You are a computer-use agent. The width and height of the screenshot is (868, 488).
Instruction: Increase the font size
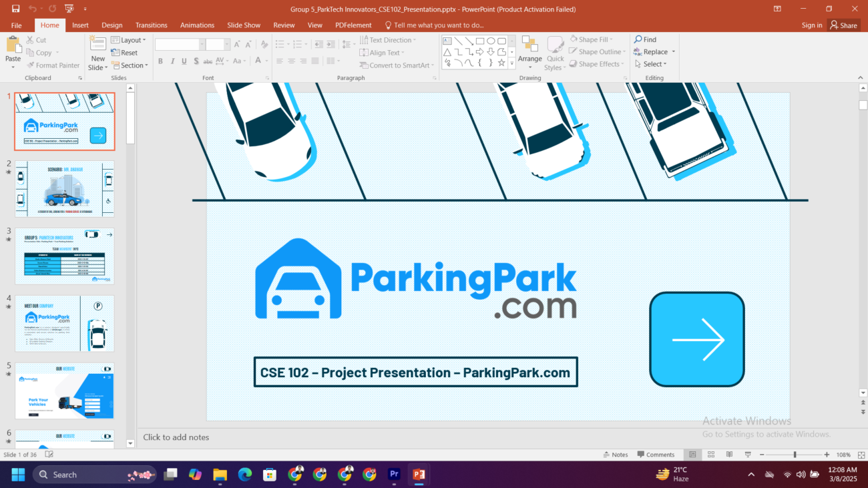237,44
